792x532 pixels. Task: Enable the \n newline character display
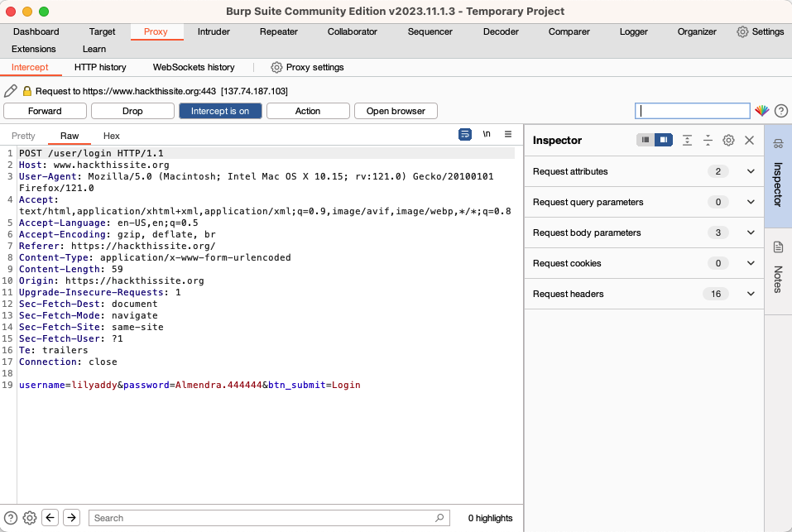[486, 133]
